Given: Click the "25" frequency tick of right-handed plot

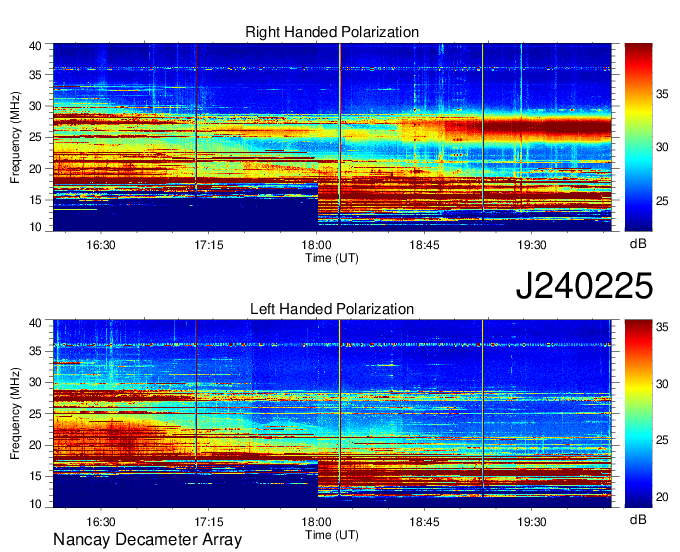Looking at the screenshot, I should click(36, 137).
